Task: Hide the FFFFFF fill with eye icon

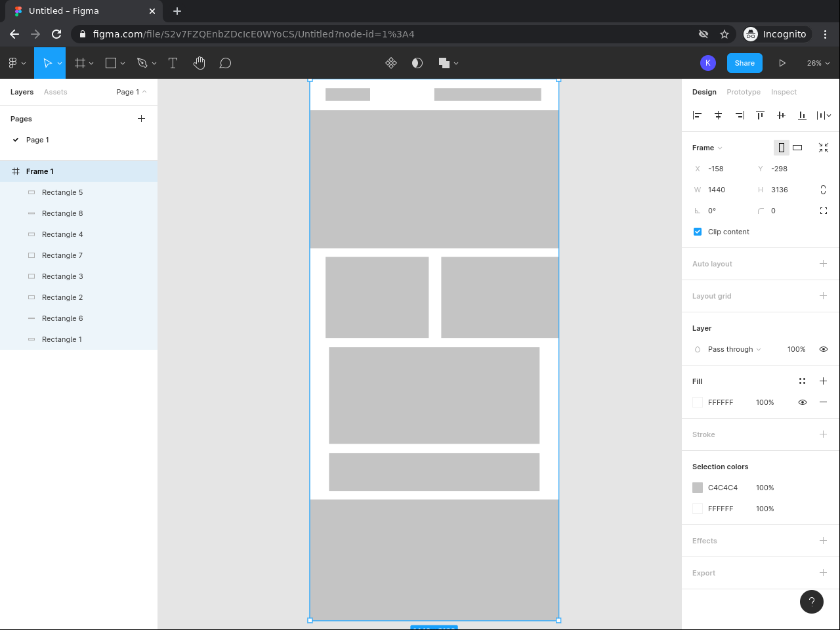Action: [x=802, y=402]
